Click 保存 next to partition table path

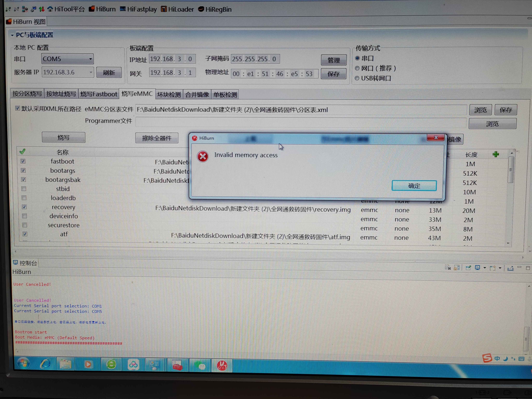pyautogui.click(x=506, y=110)
